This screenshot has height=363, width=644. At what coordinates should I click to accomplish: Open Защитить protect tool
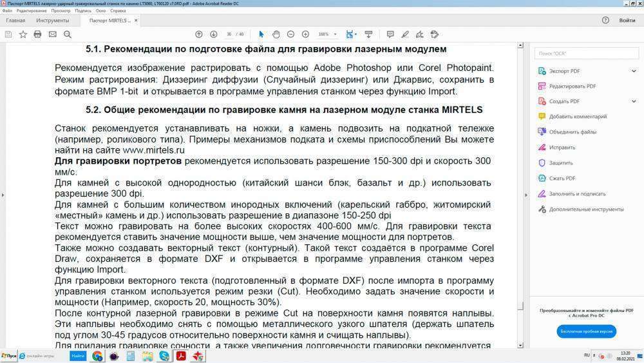(x=561, y=163)
